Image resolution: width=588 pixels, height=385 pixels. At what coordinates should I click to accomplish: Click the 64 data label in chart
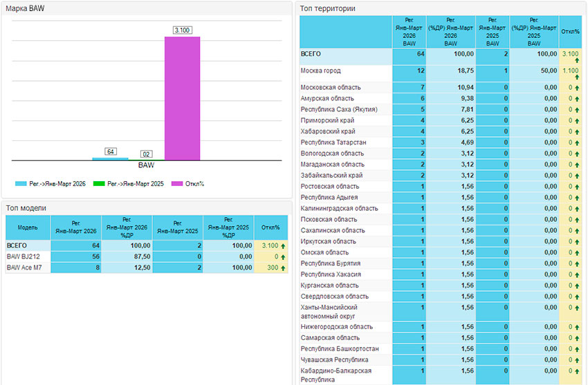coord(110,151)
